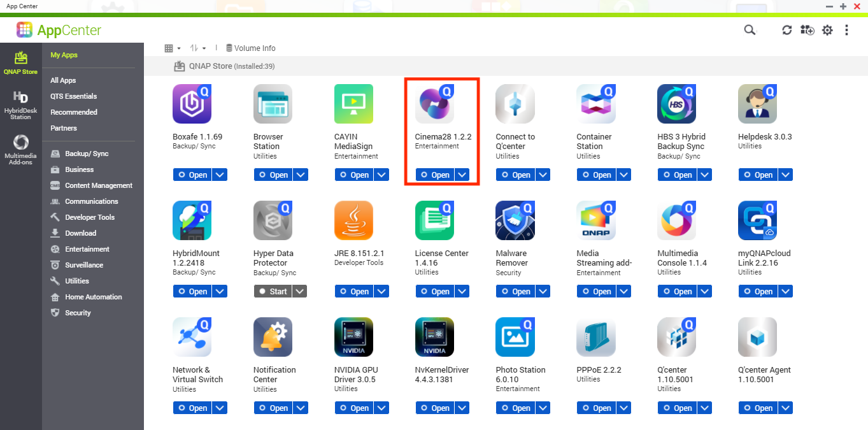Click the Container Station app icon
The image size is (868, 430).
coord(595,104)
